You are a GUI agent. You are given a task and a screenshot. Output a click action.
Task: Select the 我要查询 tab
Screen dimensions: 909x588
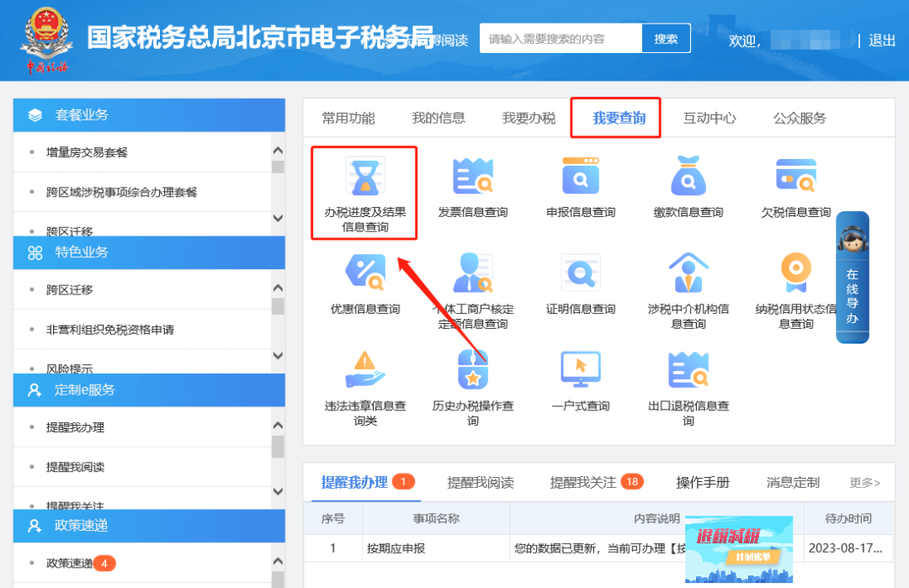(619, 118)
